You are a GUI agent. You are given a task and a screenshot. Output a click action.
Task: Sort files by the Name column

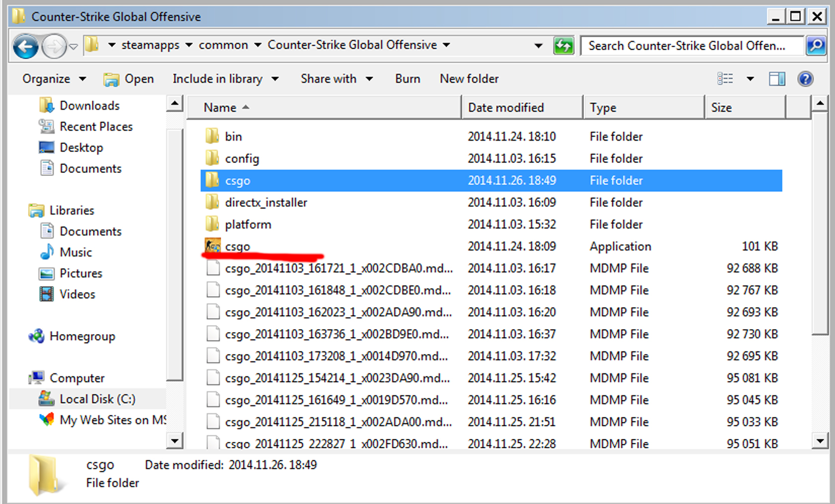324,107
